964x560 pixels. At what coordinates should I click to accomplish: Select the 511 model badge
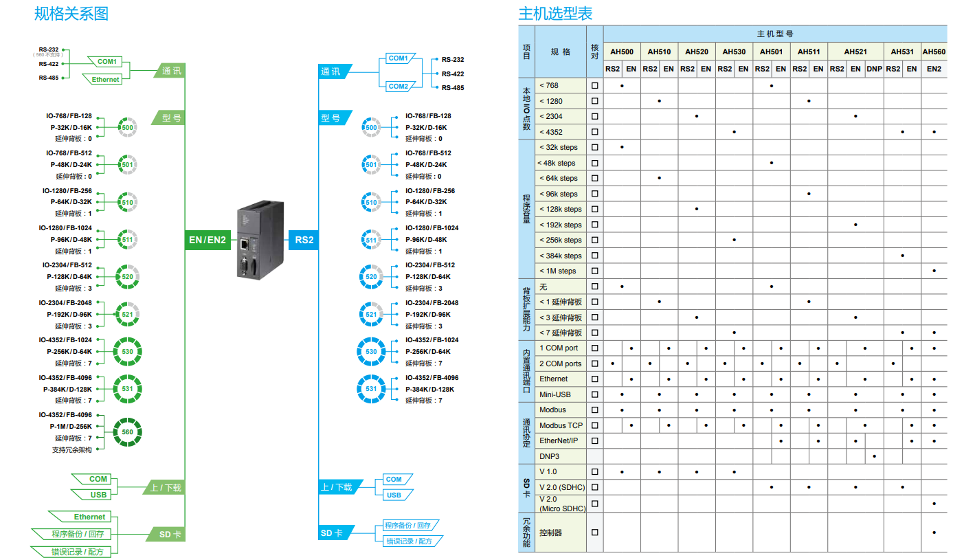pos(127,238)
